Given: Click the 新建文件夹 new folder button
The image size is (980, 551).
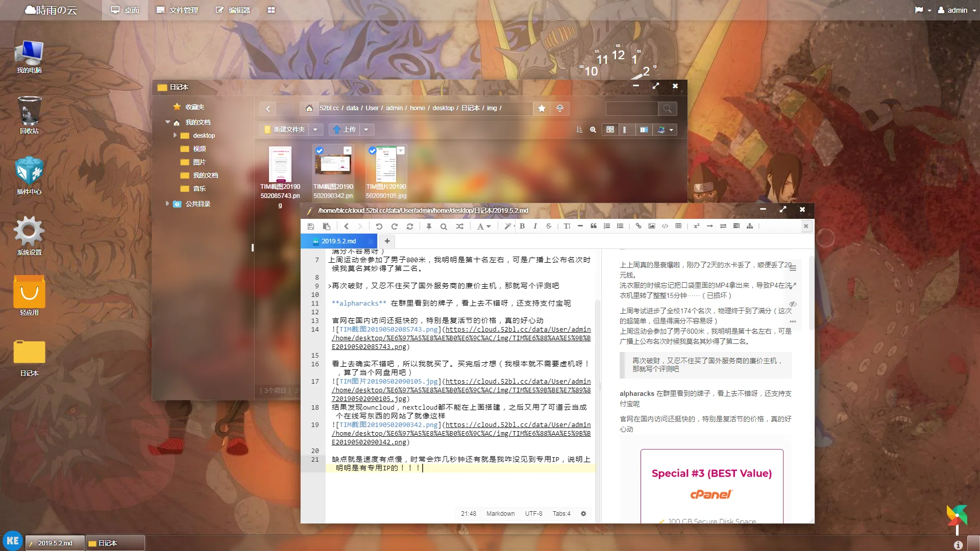Looking at the screenshot, I should click(x=284, y=130).
